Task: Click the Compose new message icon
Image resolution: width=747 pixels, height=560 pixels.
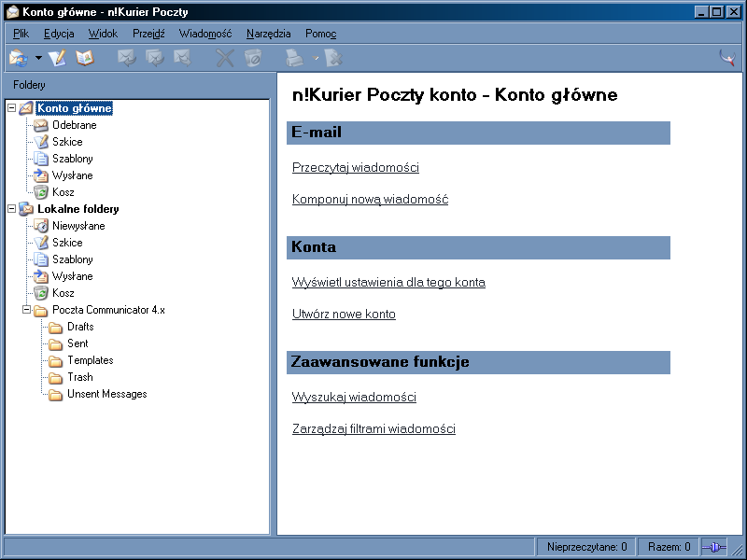Action: point(57,58)
